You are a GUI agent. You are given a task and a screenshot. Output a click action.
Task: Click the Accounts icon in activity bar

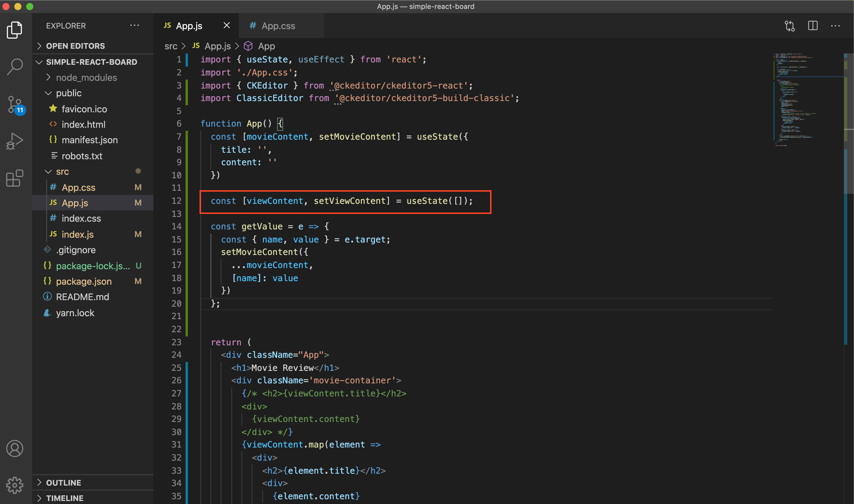[15, 448]
